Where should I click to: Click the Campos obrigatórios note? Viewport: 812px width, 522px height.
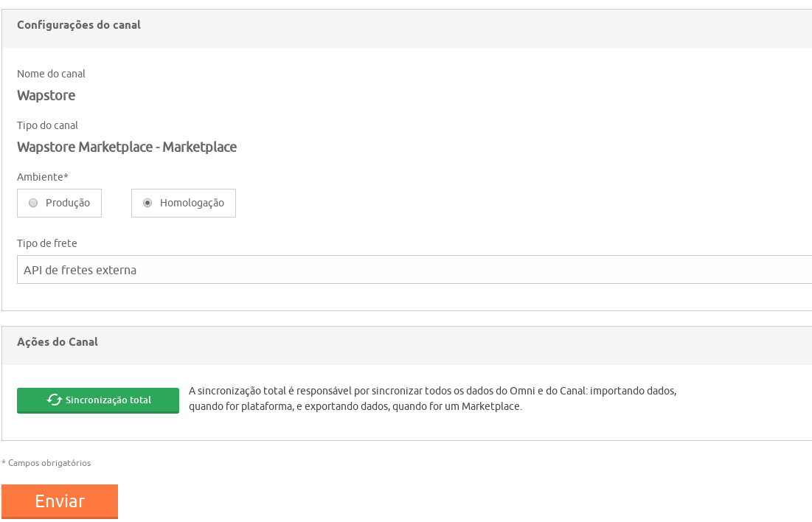(x=46, y=463)
